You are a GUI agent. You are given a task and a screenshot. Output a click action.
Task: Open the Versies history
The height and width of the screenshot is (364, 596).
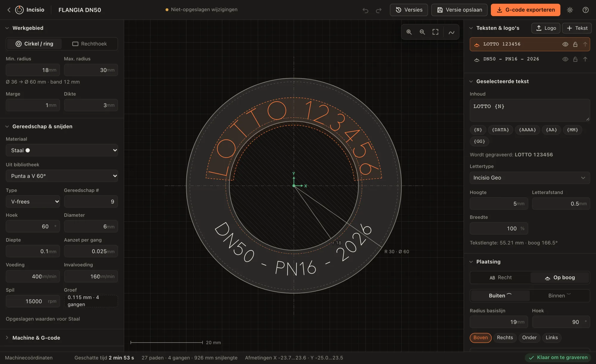tap(409, 10)
